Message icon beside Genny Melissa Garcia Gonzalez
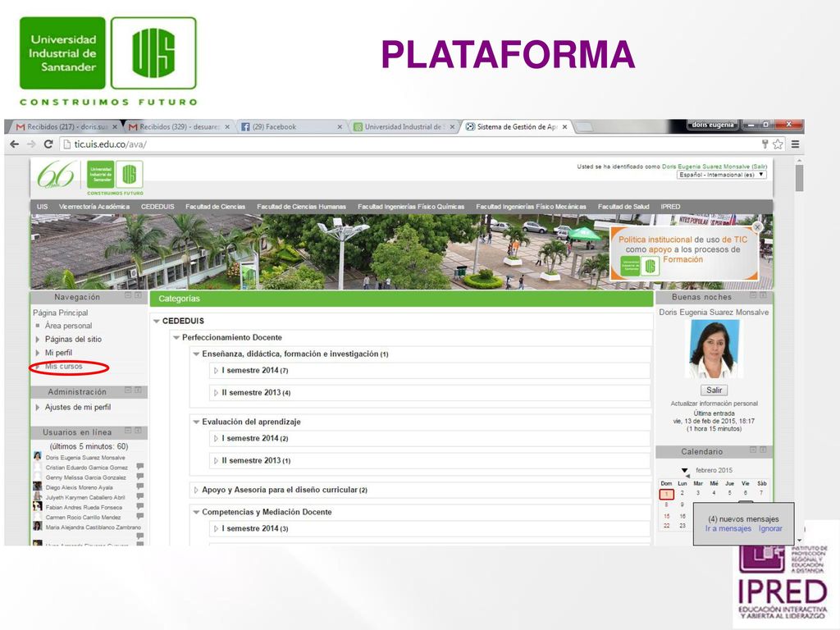This screenshot has width=840, height=630. [x=139, y=477]
